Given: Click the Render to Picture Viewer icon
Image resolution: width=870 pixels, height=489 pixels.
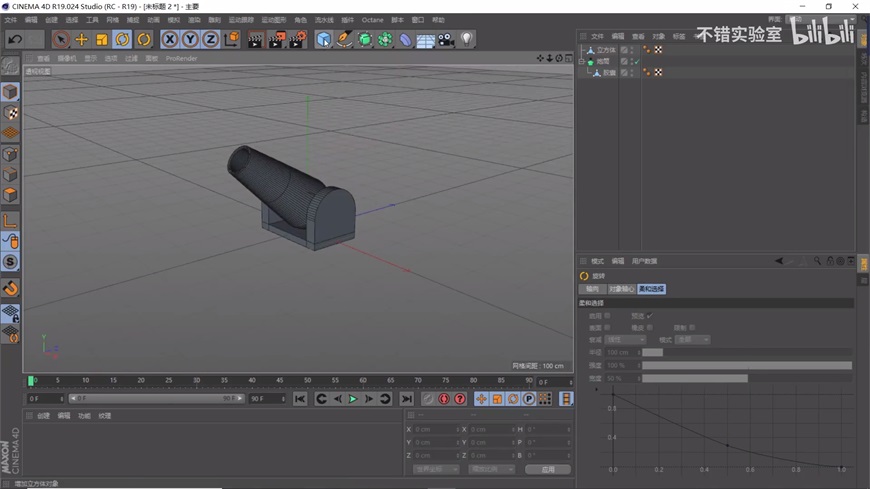Looking at the screenshot, I should 276,40.
